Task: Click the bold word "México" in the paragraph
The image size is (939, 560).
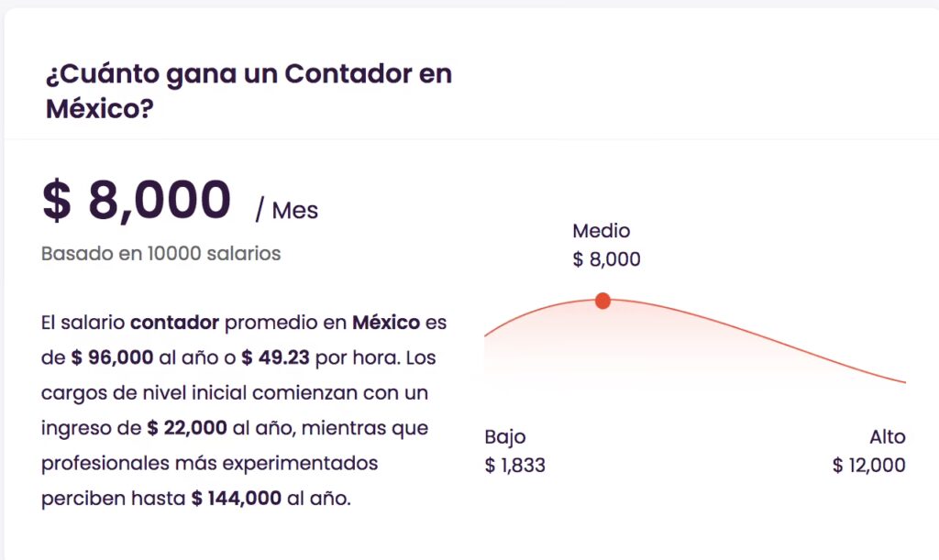Action: 386,323
